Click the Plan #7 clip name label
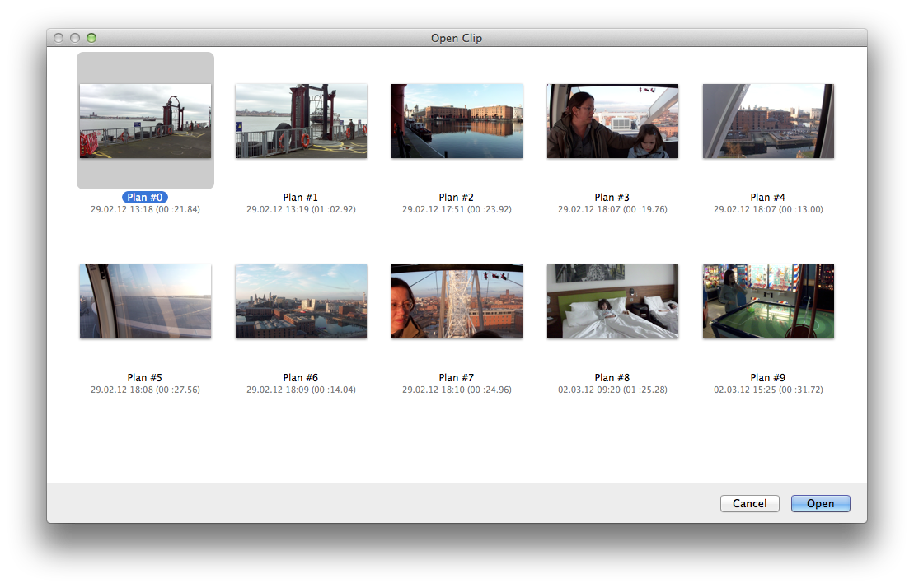Viewport: 914px width, 588px height. (x=457, y=378)
